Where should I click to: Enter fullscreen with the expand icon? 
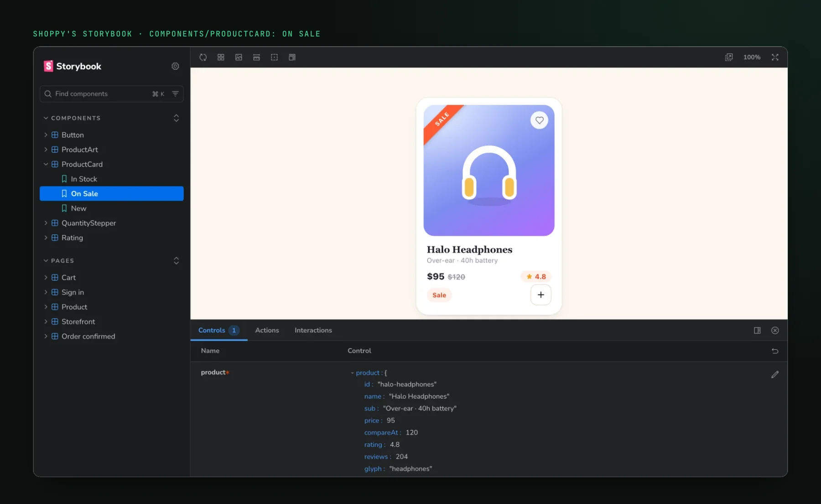click(x=775, y=57)
